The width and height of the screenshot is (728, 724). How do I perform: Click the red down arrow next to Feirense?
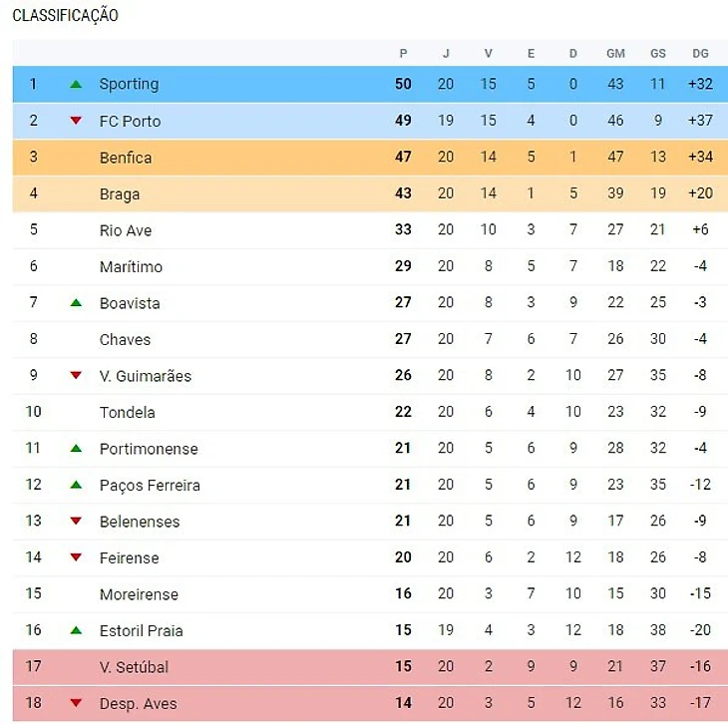(76, 558)
